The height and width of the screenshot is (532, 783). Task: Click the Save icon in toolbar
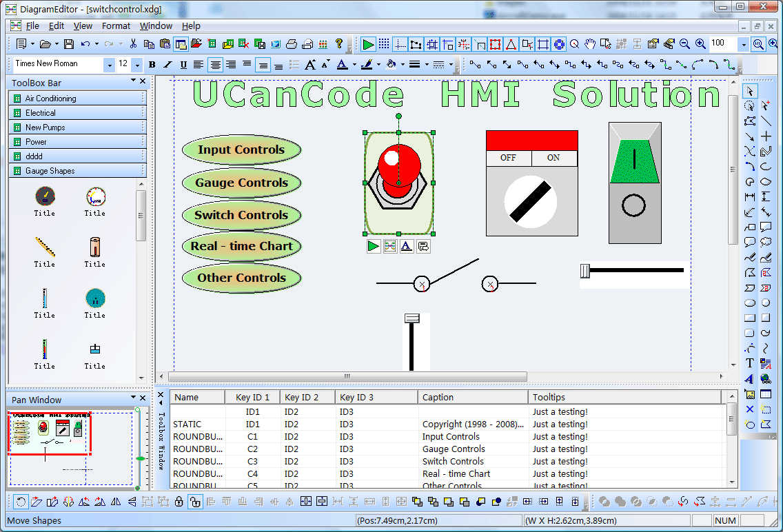[69, 44]
